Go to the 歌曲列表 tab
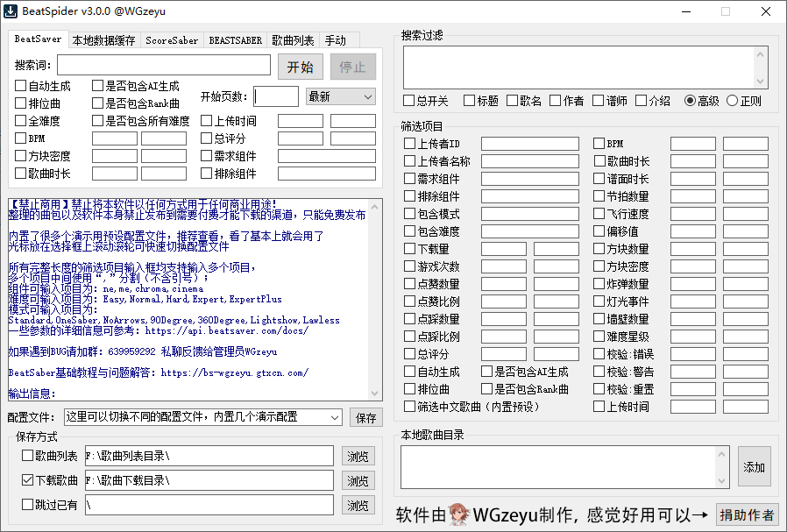This screenshot has width=787, height=532. coord(293,40)
